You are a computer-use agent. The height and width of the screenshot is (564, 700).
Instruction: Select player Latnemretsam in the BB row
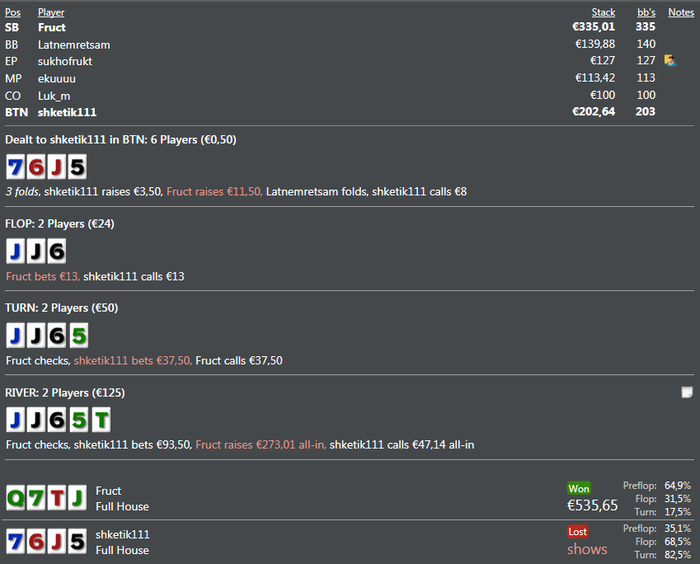[74, 45]
